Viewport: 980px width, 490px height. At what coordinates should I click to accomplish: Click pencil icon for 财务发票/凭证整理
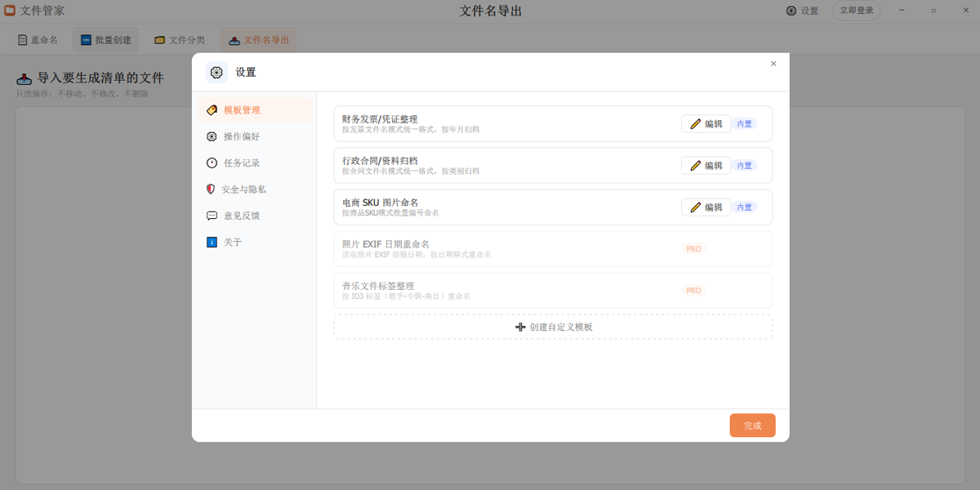coord(696,124)
